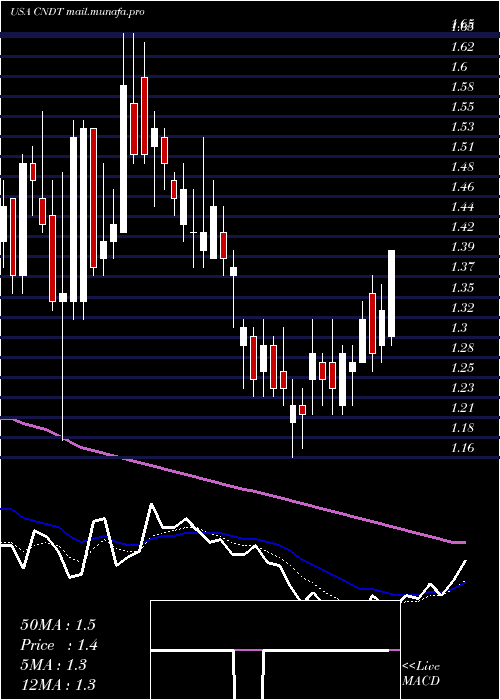Select the 1.51 price axis label
Image resolution: width=500 pixels, height=700 pixels.
click(462, 147)
